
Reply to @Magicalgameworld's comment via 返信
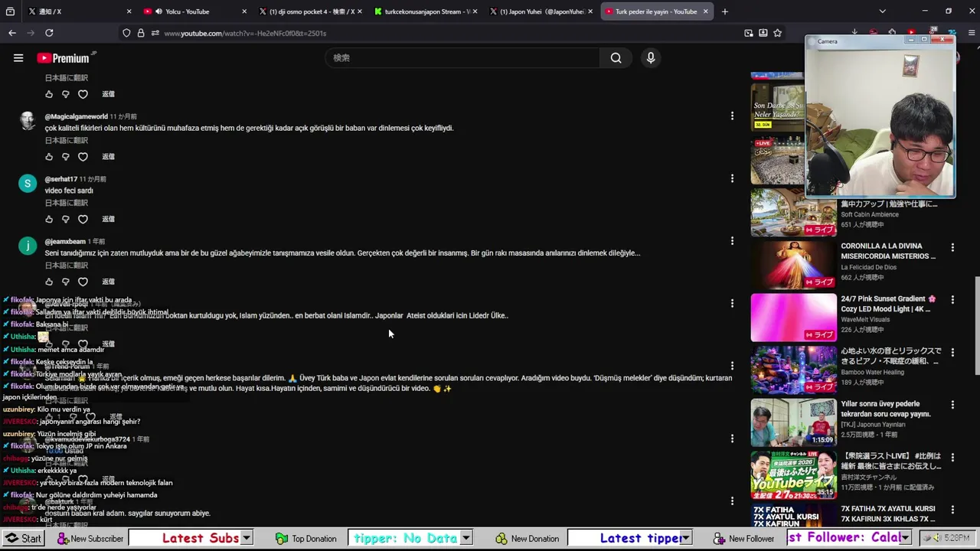coord(108,157)
